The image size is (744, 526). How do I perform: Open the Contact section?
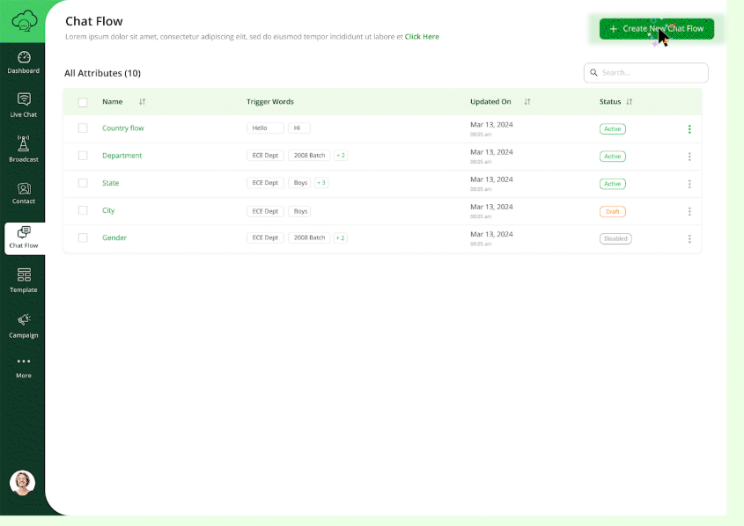click(x=24, y=193)
